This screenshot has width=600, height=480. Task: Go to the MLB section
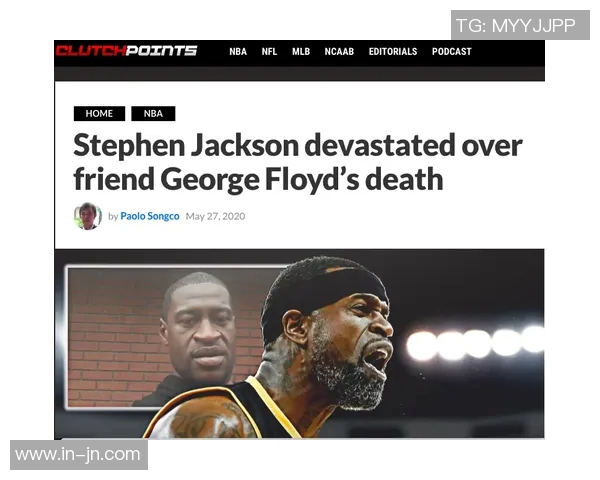[301, 52]
